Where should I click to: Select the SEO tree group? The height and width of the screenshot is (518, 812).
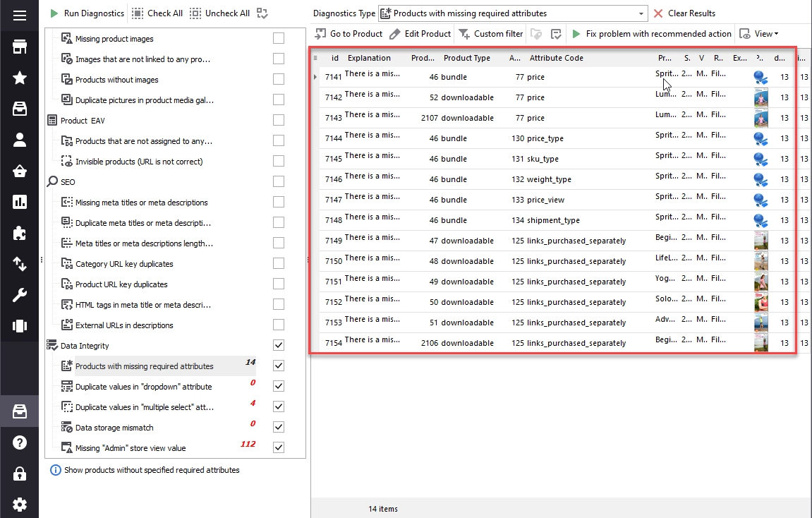(68, 182)
